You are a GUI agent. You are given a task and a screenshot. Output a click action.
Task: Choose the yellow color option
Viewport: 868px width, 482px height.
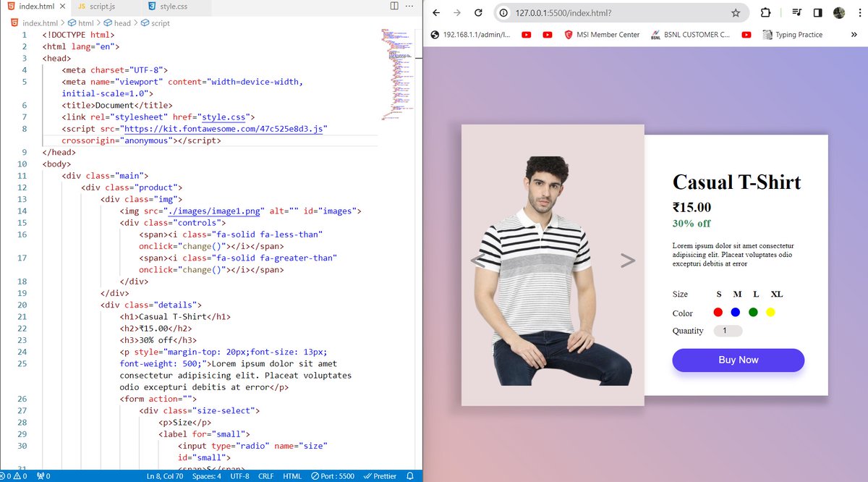point(770,312)
